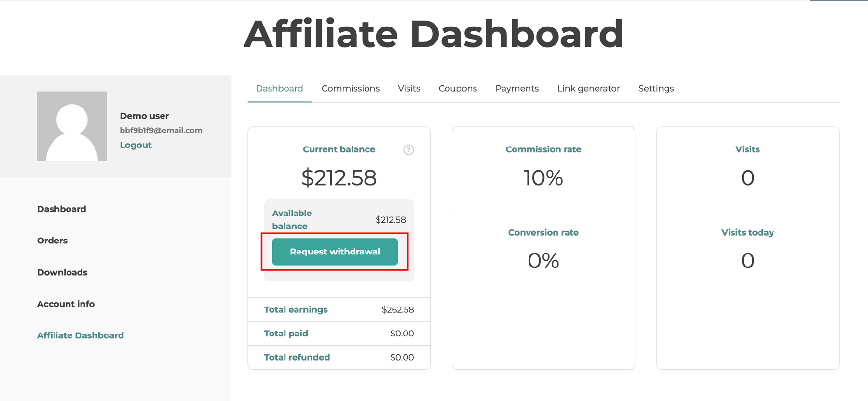This screenshot has width=868, height=401.
Task: Open the Link generator tab
Action: pos(588,89)
